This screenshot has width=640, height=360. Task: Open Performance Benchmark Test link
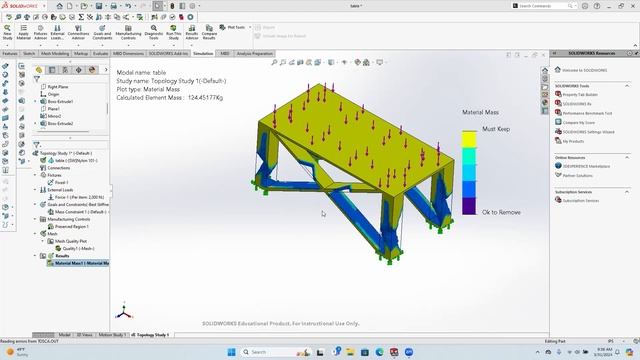[587, 113]
